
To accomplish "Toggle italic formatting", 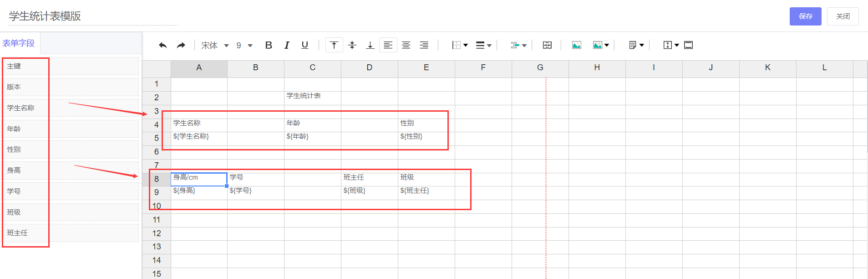I will (287, 45).
